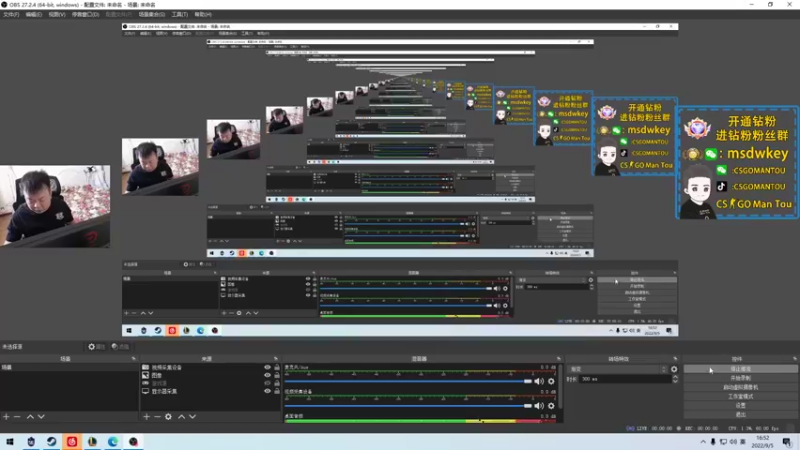
Task: Open the 视图(V) menu
Action: click(57, 14)
